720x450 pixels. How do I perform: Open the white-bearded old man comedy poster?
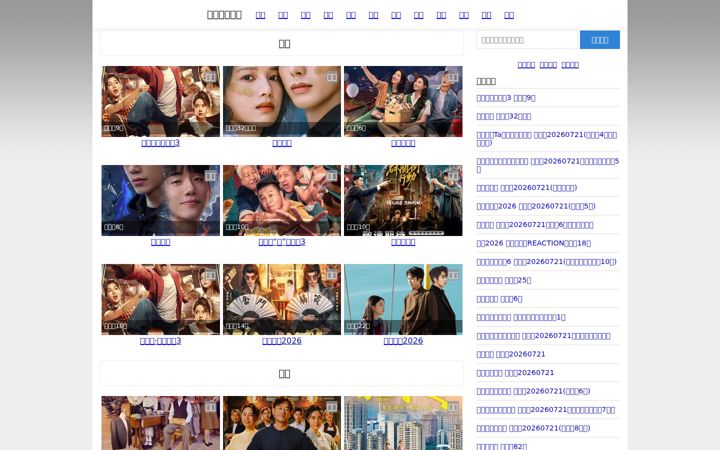pyautogui.click(x=282, y=201)
